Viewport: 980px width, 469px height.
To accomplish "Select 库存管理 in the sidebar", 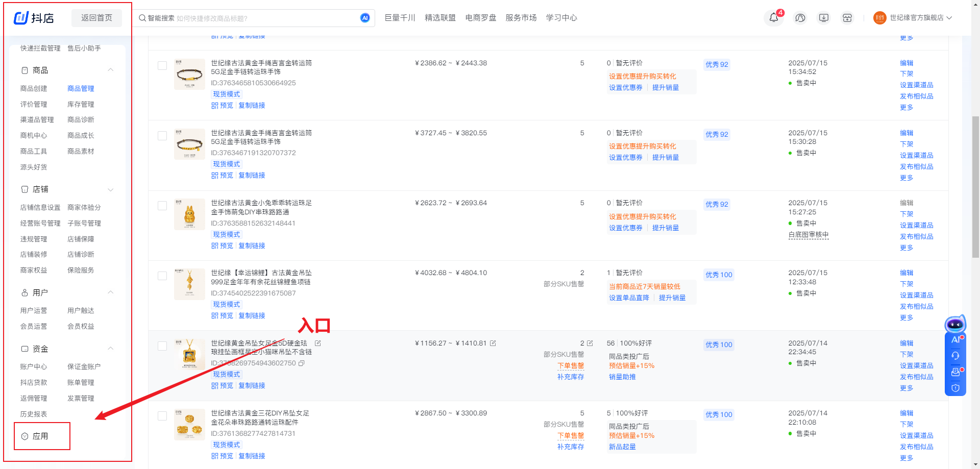I will [x=81, y=104].
